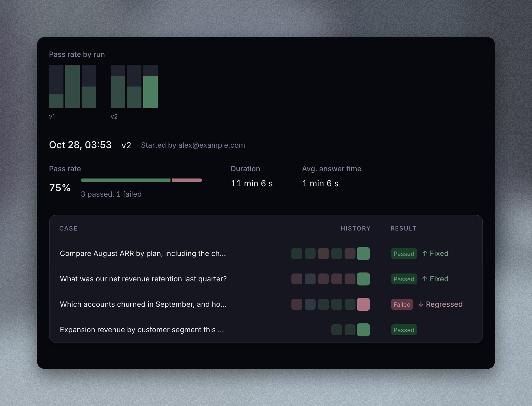
Task: Click the 11 min 6 s duration value
Action: (x=252, y=183)
